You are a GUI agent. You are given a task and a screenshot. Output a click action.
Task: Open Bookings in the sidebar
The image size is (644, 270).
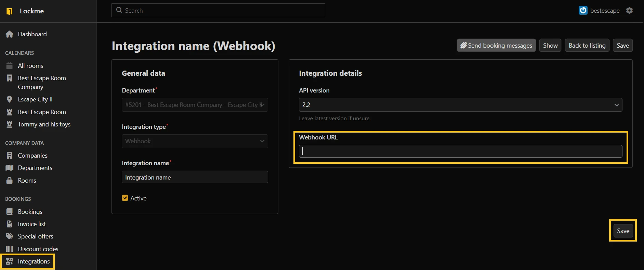pos(30,212)
